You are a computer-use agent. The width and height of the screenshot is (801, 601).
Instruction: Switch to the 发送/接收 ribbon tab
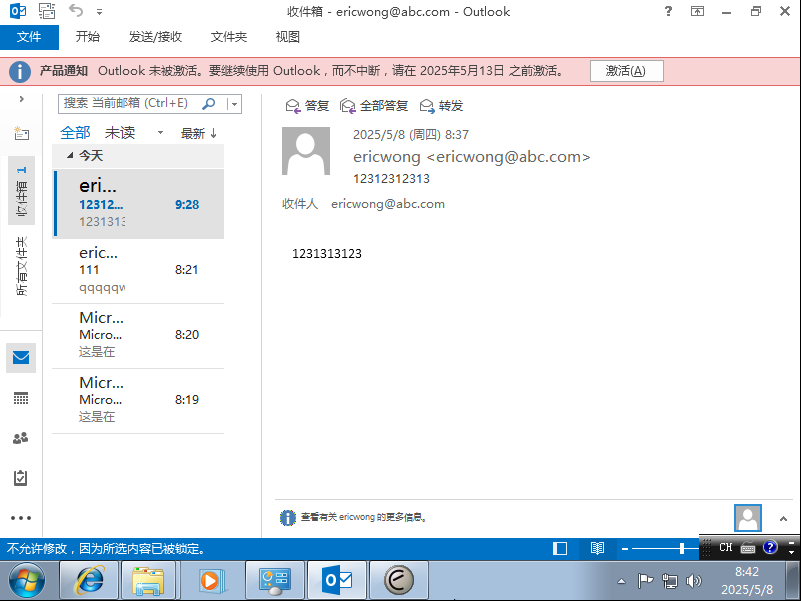pos(155,37)
